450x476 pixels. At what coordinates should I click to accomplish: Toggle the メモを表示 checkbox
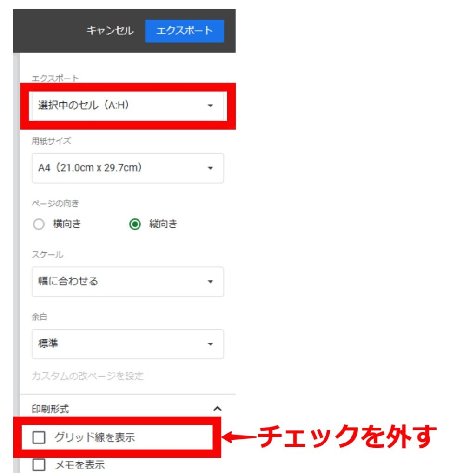[x=39, y=464]
